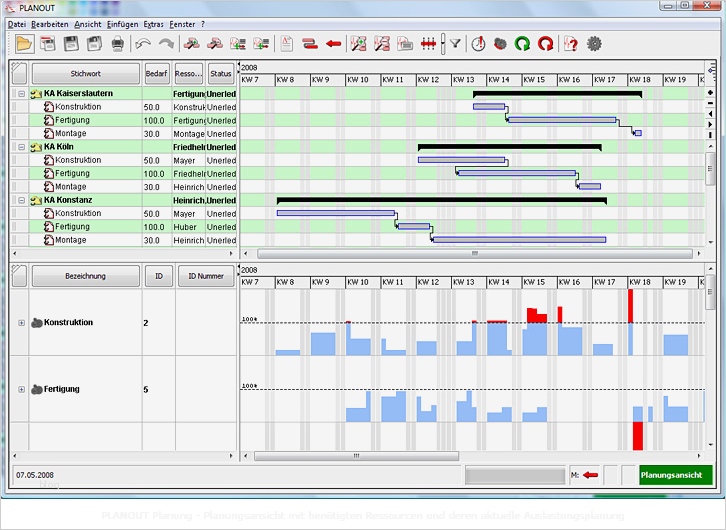Expand the Konstruktion resource row
Image resolution: width=726 pixels, height=530 pixels.
(x=21, y=323)
